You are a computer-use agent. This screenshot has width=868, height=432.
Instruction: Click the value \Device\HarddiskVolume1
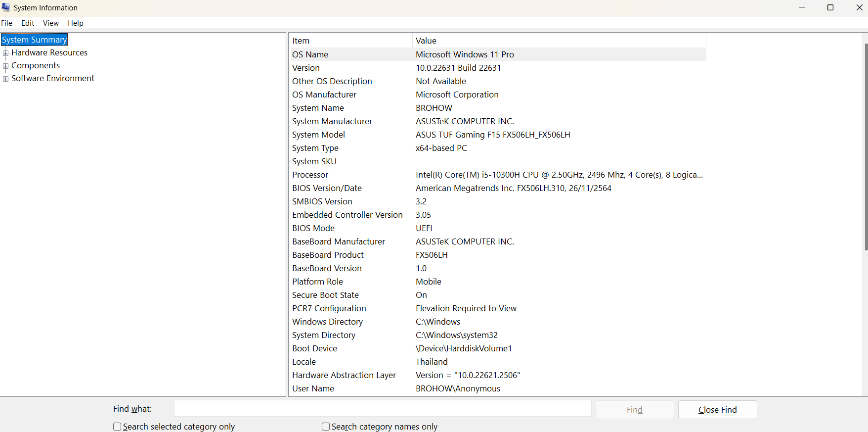(x=464, y=348)
